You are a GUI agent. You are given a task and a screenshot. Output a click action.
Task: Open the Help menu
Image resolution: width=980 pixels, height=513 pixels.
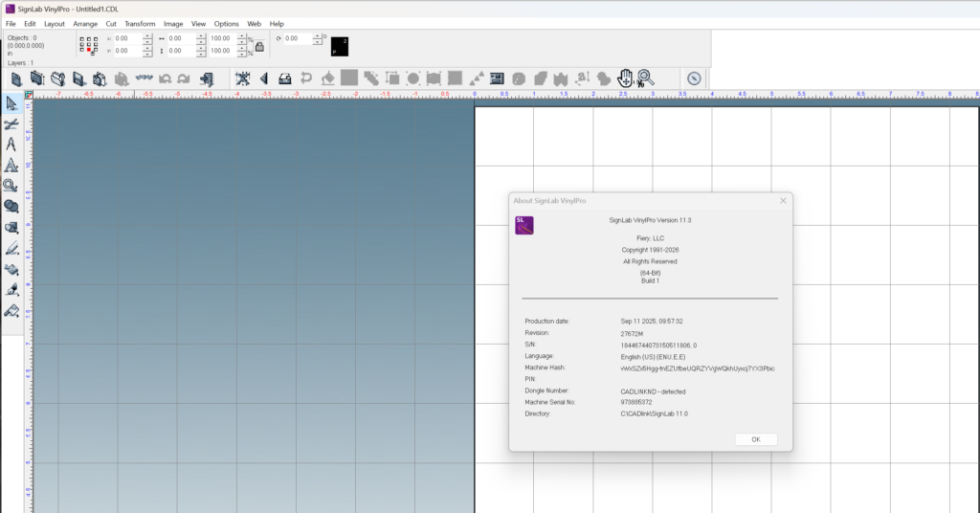pyautogui.click(x=277, y=24)
